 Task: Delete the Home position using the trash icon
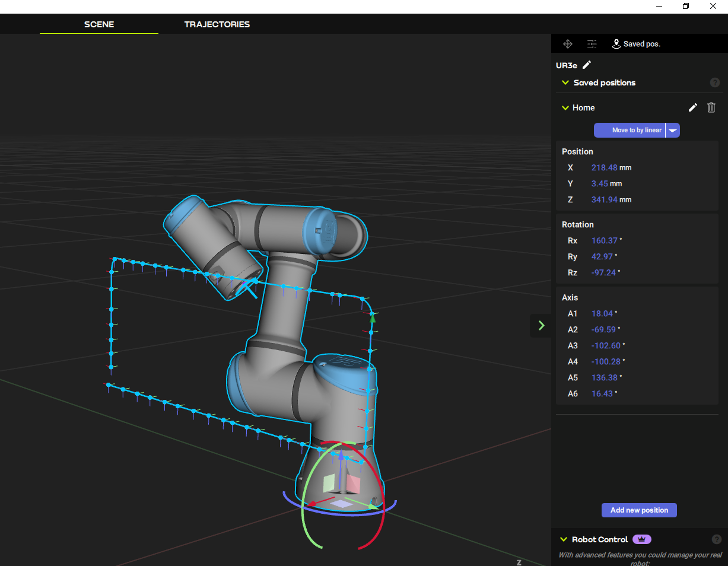(x=711, y=107)
